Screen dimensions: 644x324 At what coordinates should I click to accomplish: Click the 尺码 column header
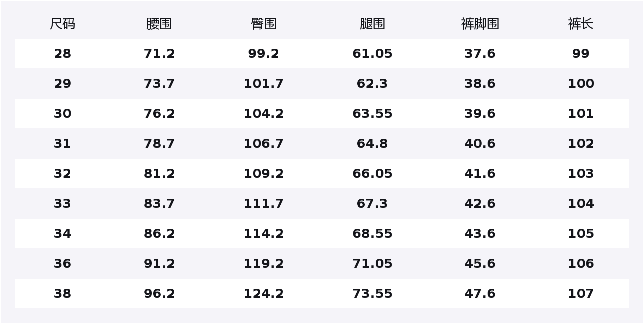[62, 24]
